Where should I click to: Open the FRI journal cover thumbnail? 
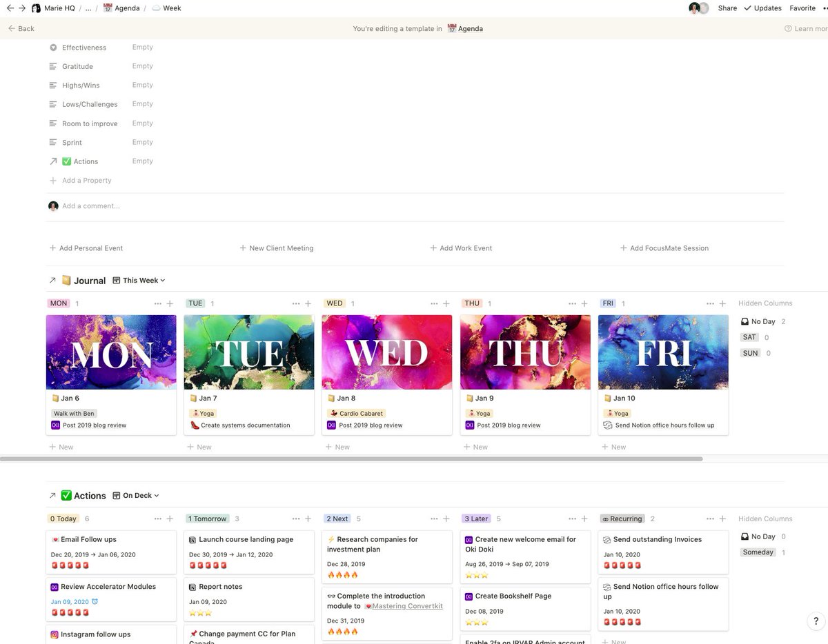pyautogui.click(x=663, y=352)
